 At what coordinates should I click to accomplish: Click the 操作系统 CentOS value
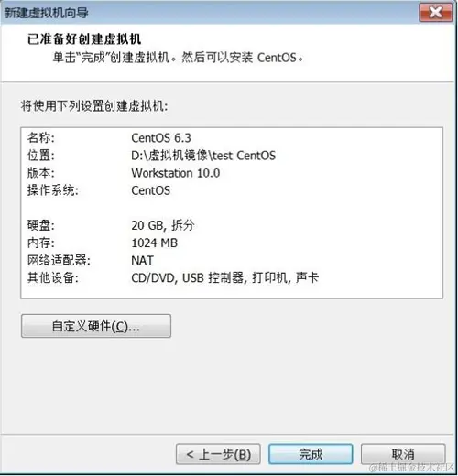(x=150, y=190)
